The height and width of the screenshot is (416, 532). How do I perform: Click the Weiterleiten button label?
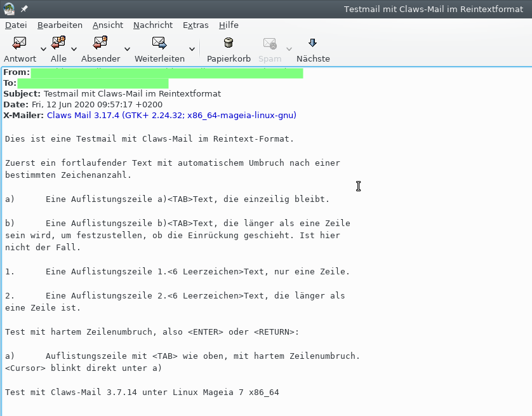[x=159, y=58]
